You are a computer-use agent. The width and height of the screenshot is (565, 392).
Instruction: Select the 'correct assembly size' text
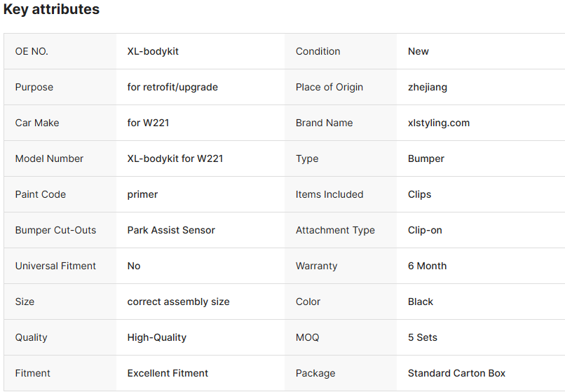(178, 302)
